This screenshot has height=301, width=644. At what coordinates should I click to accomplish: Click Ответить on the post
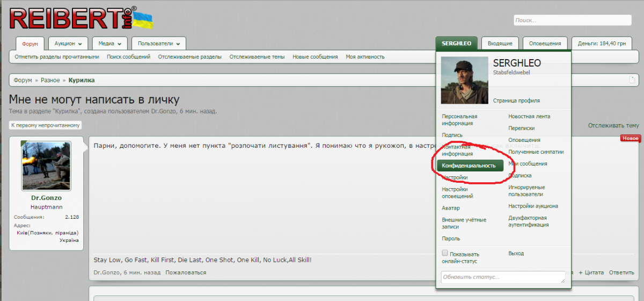pos(621,273)
